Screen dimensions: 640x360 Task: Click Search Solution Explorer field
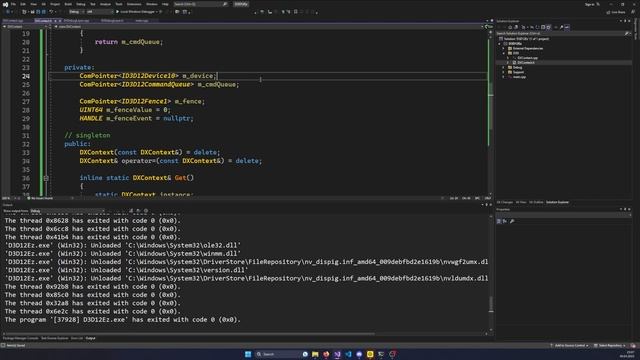[563, 33]
